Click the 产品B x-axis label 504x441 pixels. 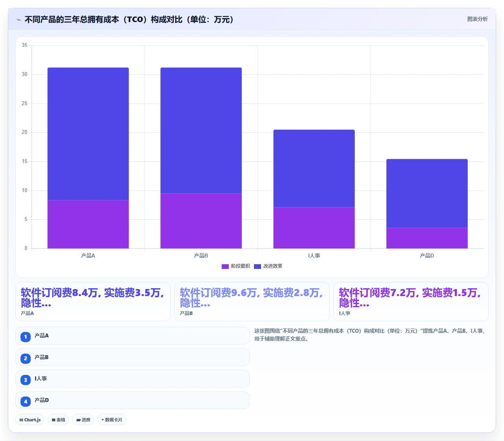(x=201, y=256)
